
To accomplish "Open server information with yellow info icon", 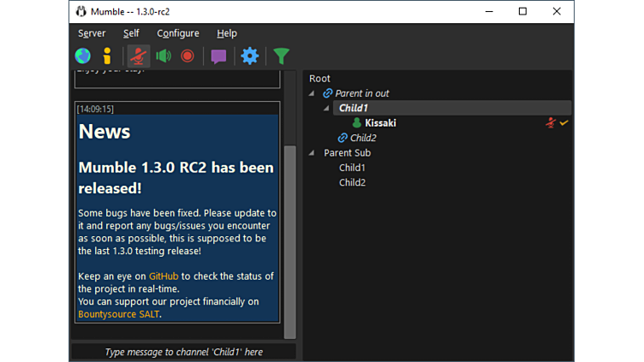I will click(x=107, y=56).
